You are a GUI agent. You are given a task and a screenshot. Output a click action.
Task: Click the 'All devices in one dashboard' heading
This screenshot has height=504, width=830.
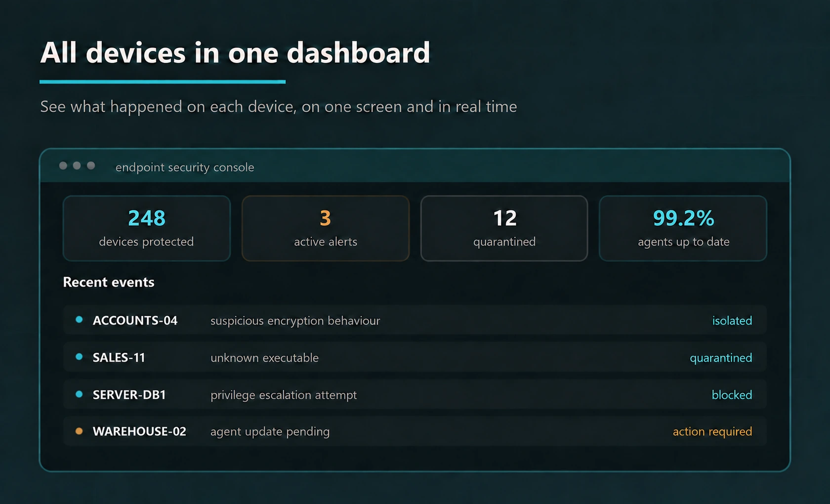(x=235, y=52)
